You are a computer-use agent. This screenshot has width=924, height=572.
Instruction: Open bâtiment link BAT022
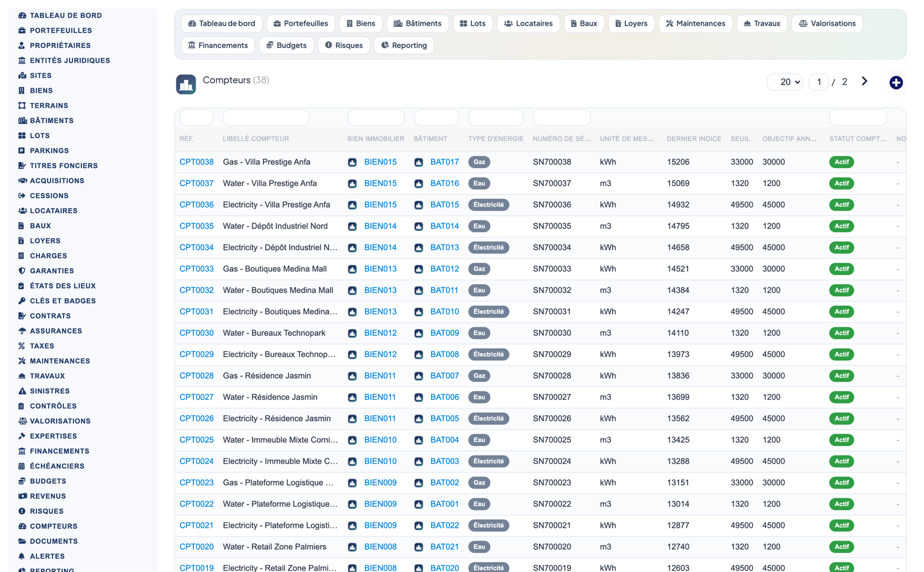(444, 525)
